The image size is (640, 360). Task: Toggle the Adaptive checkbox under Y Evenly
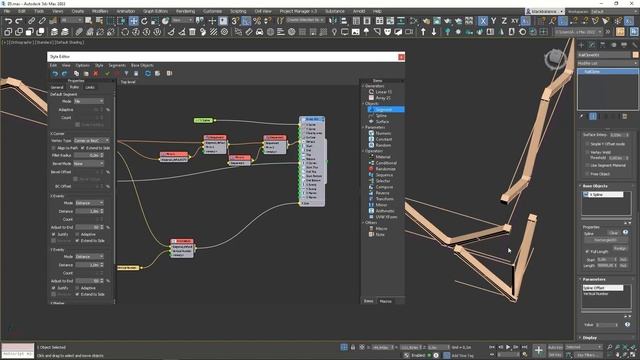(77, 288)
